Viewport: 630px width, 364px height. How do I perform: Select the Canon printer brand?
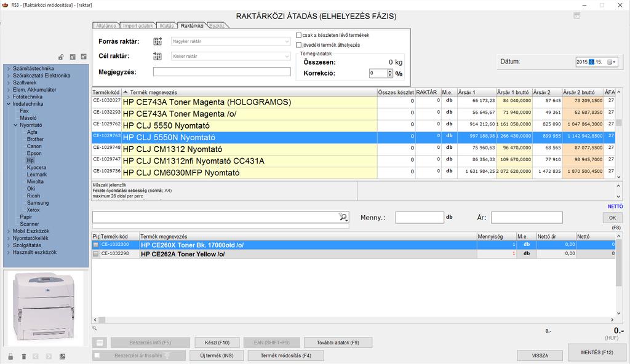click(34, 146)
